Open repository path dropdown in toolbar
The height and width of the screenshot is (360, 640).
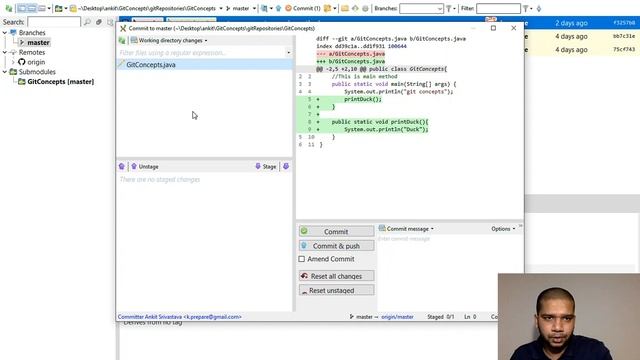[x=221, y=8]
